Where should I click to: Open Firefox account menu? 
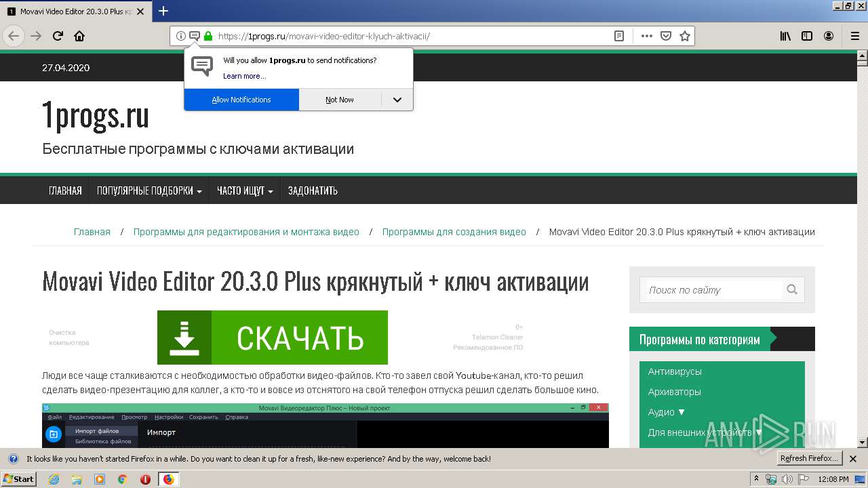click(x=829, y=36)
